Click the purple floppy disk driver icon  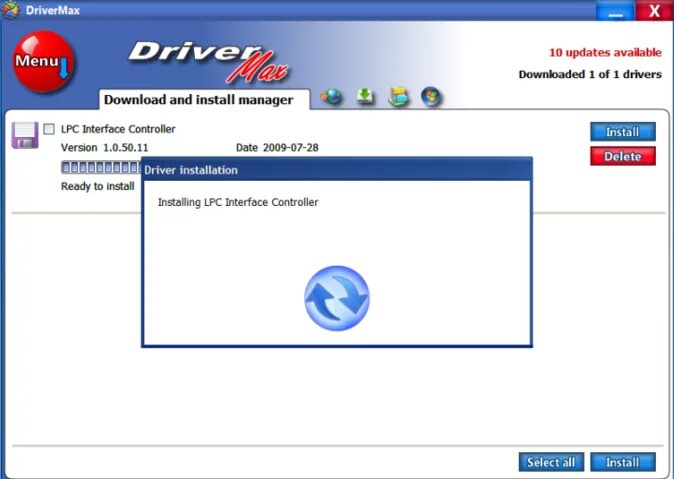25,135
